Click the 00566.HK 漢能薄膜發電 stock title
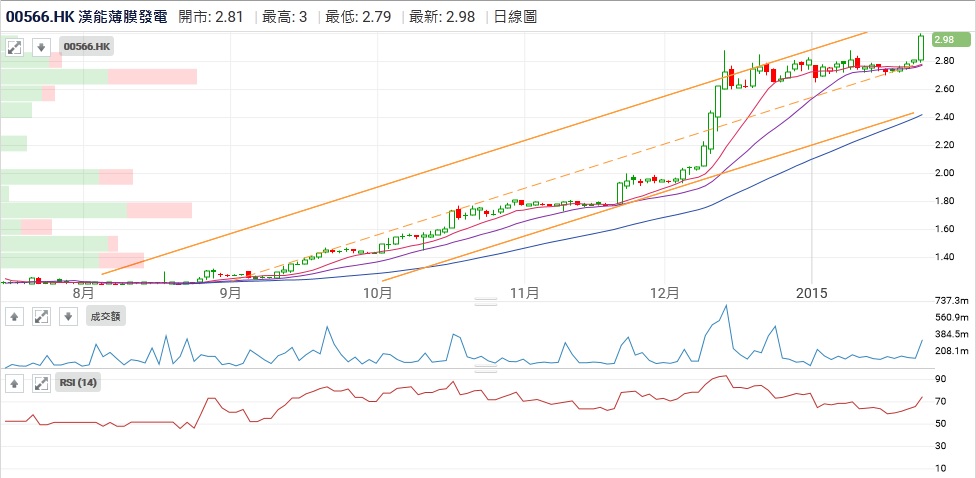This screenshot has height=478, width=976. point(87,17)
